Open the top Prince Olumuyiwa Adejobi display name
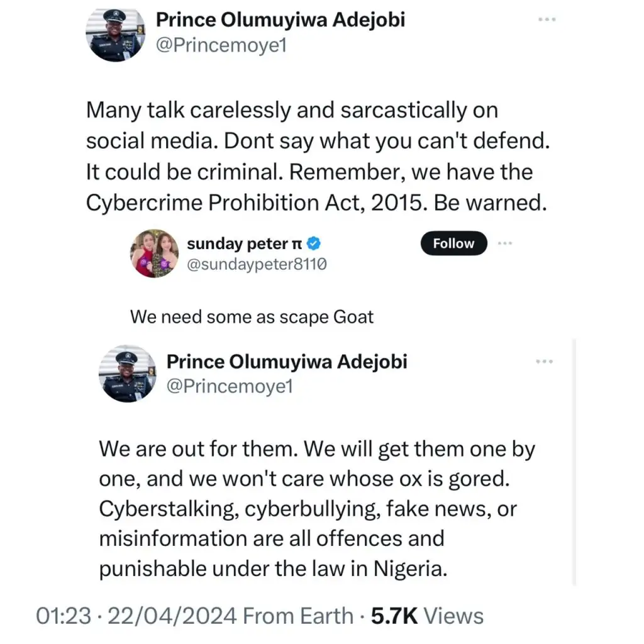 (280, 19)
